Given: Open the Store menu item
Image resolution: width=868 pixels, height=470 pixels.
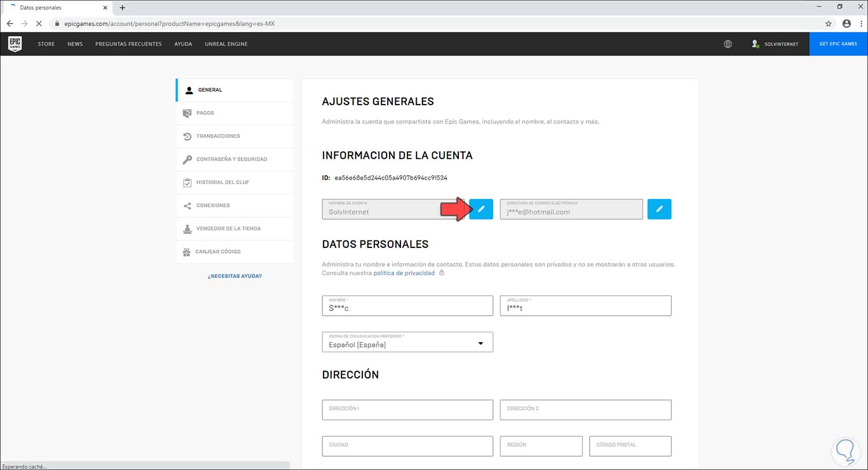Looking at the screenshot, I should (x=46, y=44).
